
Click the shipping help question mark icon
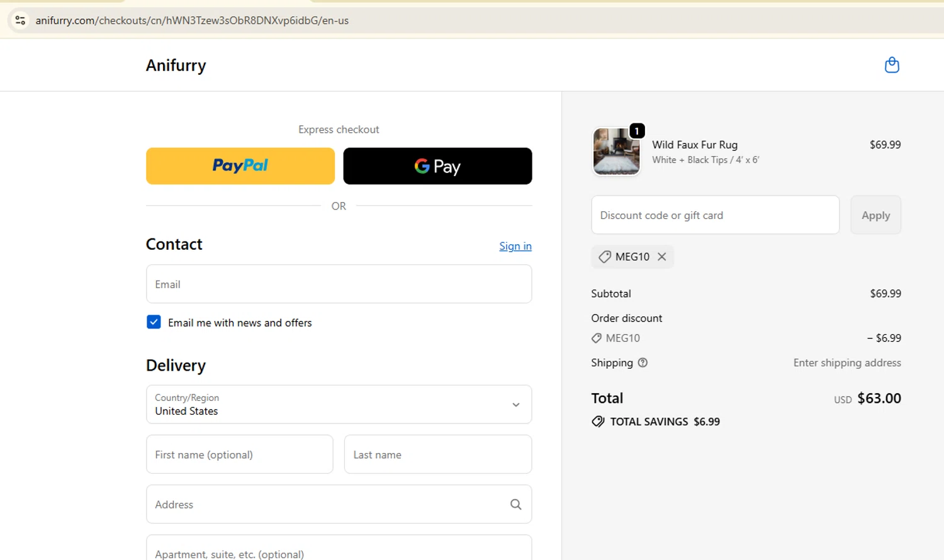[x=643, y=362]
